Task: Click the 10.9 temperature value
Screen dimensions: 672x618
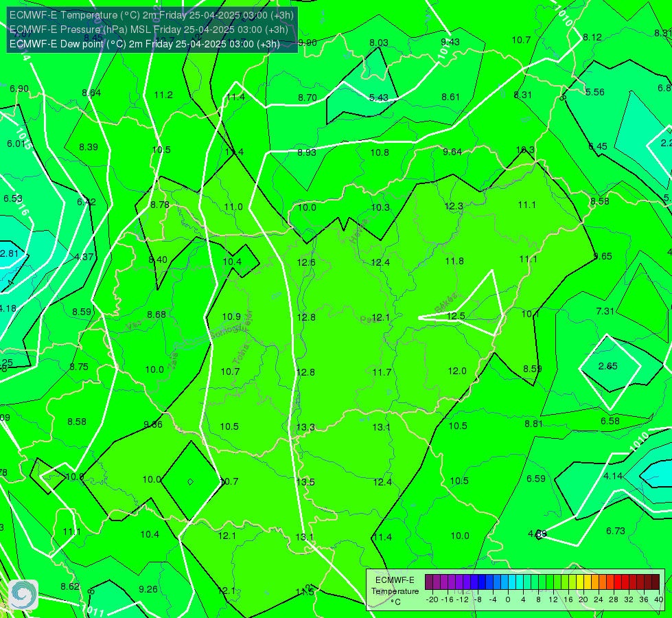Action: (231, 317)
